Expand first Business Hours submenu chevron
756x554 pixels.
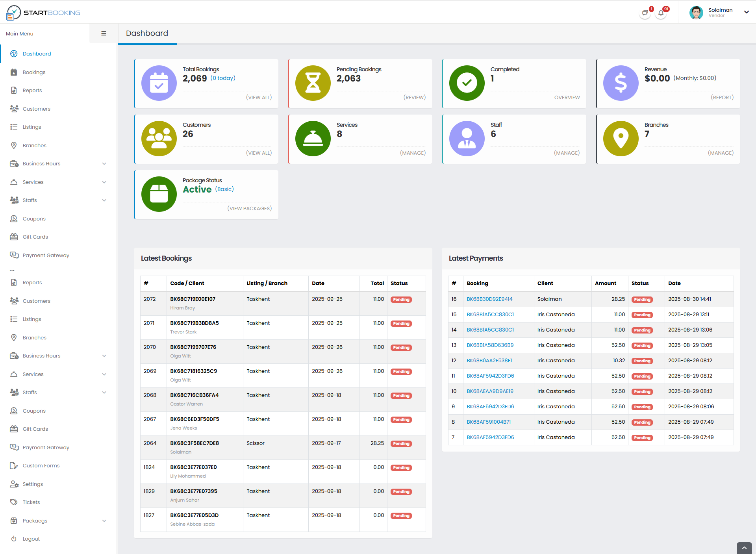[x=104, y=164]
